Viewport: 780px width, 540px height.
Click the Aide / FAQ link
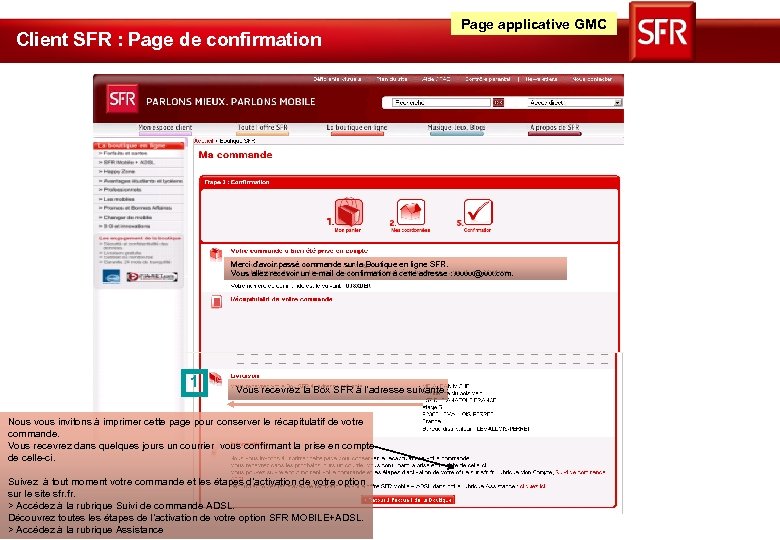[x=436, y=79]
